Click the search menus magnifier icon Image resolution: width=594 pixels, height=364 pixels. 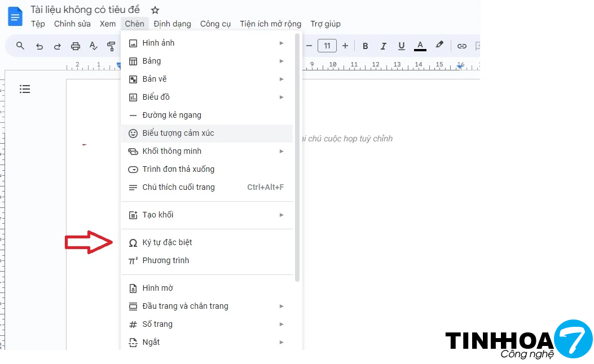point(20,46)
